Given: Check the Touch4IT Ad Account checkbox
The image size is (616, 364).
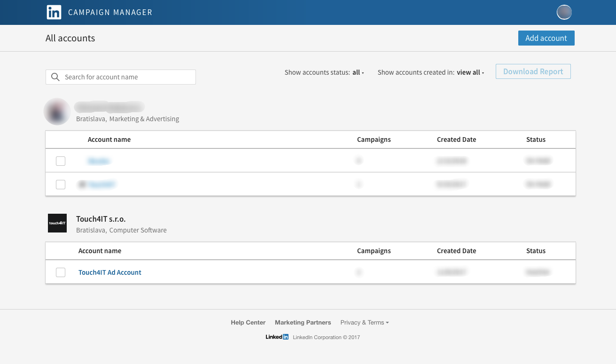Looking at the screenshot, I should (x=60, y=272).
